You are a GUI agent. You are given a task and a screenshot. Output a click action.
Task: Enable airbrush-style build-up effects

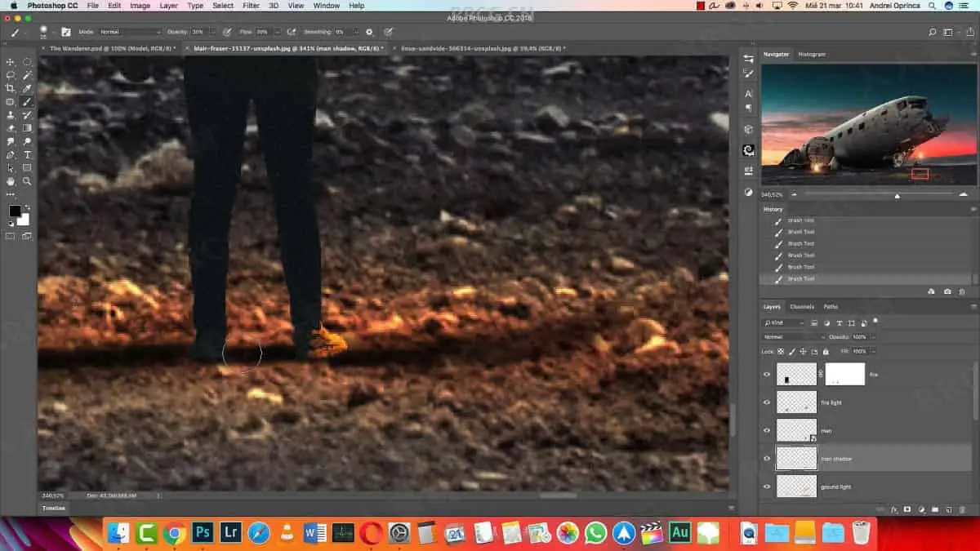point(292,32)
